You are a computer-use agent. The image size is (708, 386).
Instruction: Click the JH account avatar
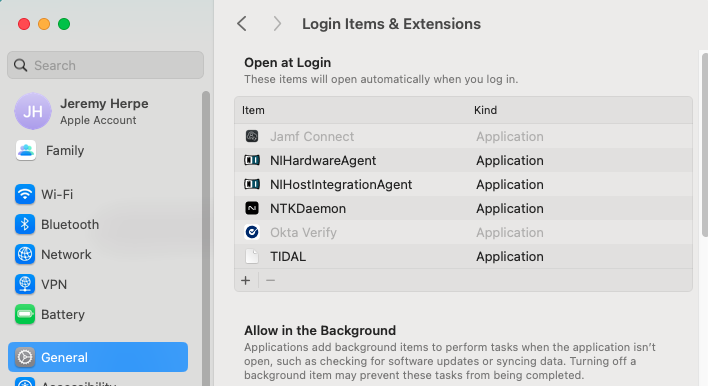coord(33,111)
